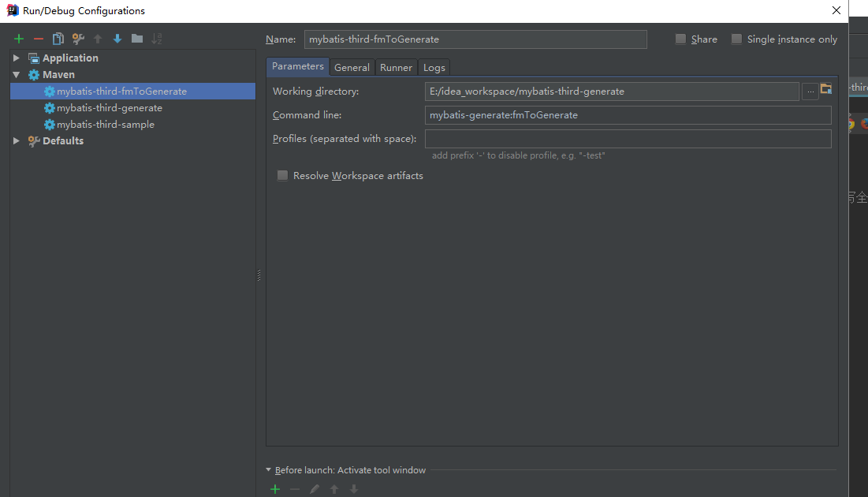This screenshot has width=868, height=497.
Task: Click the Maven gear icon
Action: point(34,75)
